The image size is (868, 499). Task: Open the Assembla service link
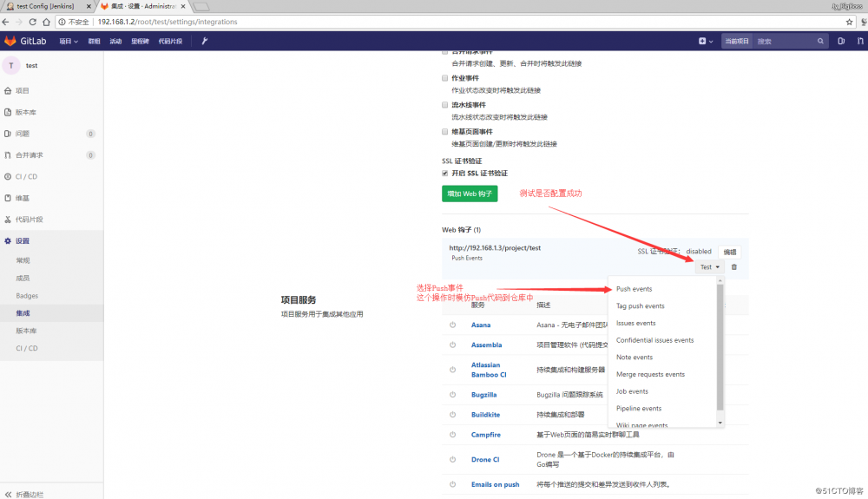click(x=486, y=345)
